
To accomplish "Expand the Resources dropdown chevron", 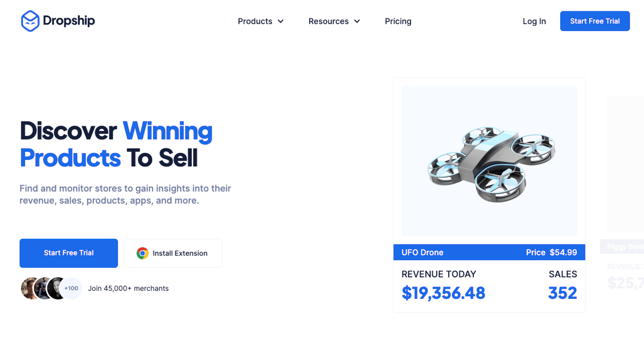I will coord(357,21).
